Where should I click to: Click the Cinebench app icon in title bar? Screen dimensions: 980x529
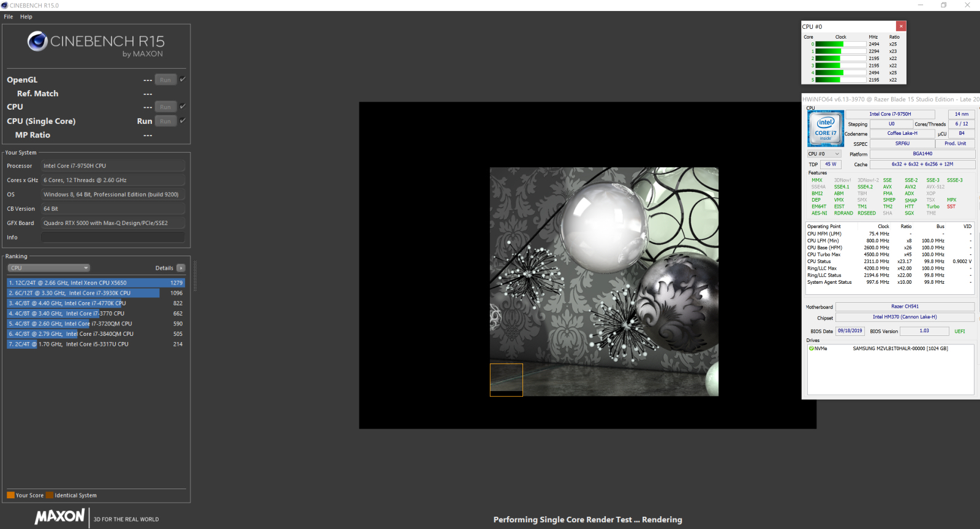(x=4, y=6)
